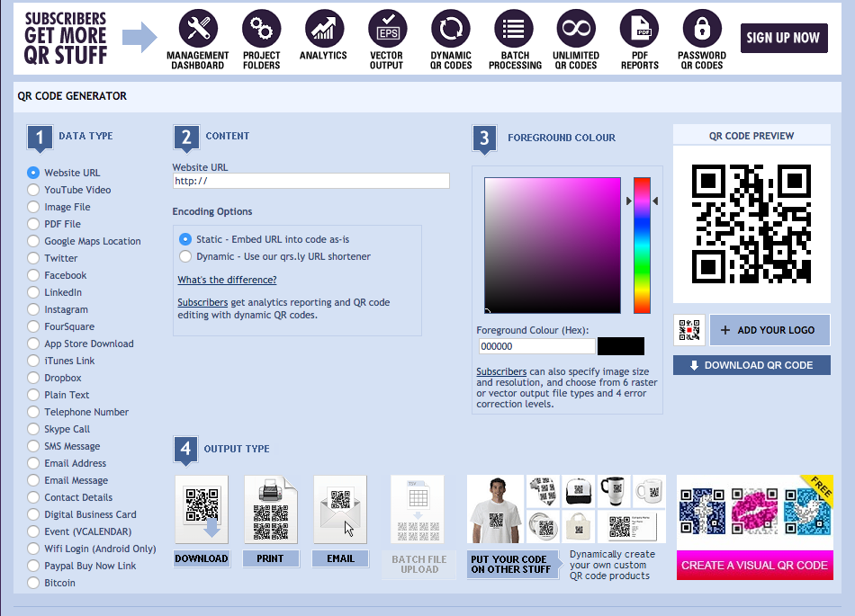Screen dimensions: 855x616
Task: Select the Project Folders gears icon
Action: click(261, 28)
